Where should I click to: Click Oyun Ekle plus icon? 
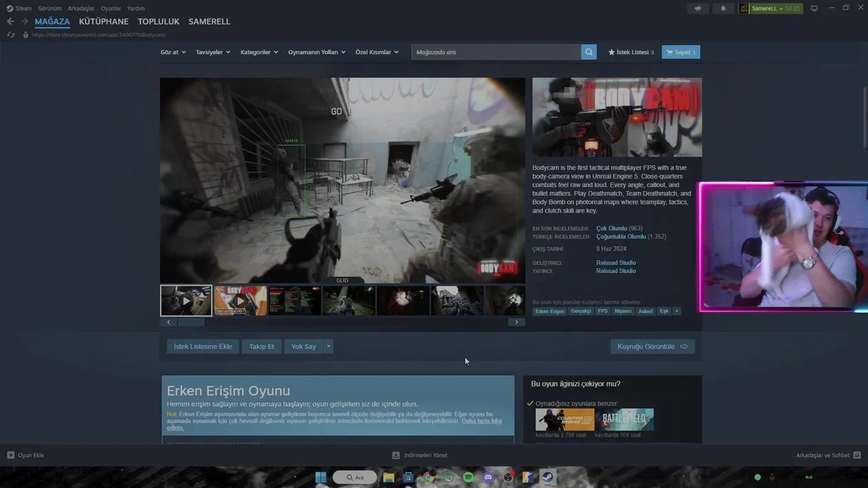click(x=11, y=455)
